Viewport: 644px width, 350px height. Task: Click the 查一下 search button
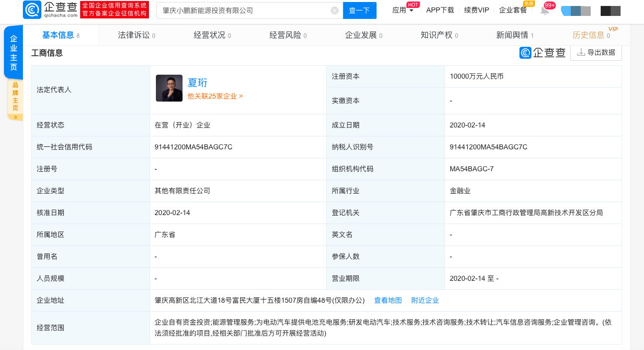pos(360,10)
